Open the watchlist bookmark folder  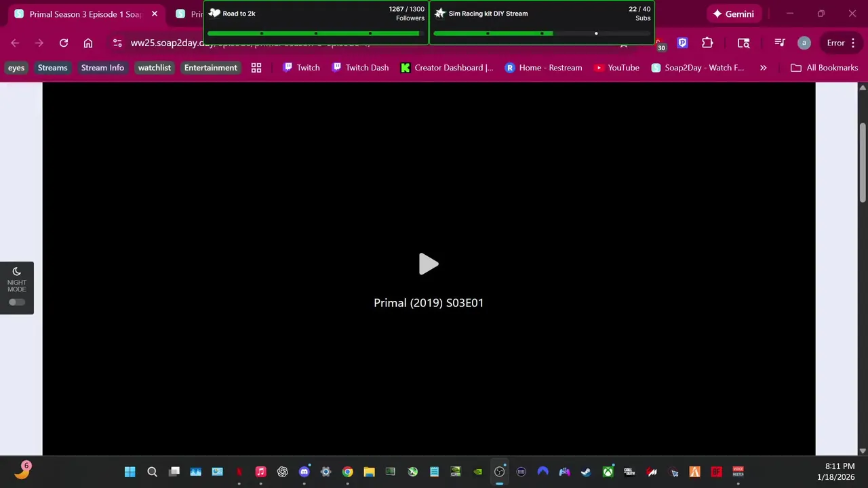tap(155, 68)
